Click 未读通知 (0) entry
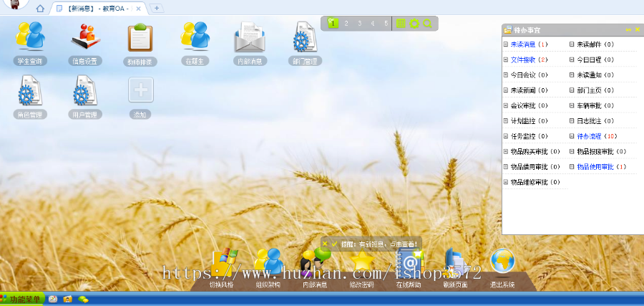The height and width of the screenshot is (306, 644). [595, 75]
